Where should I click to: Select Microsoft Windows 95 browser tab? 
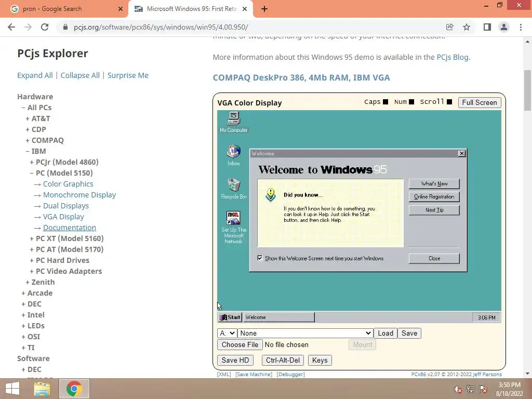tap(190, 9)
